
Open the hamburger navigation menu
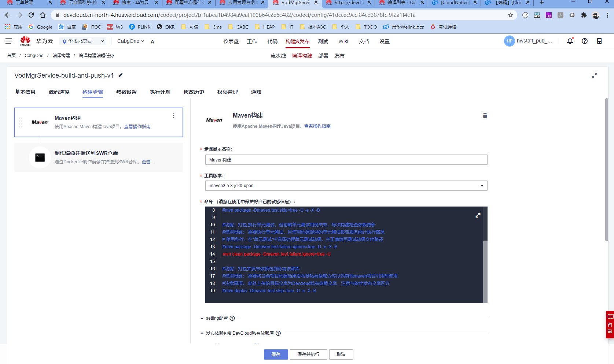[9, 41]
